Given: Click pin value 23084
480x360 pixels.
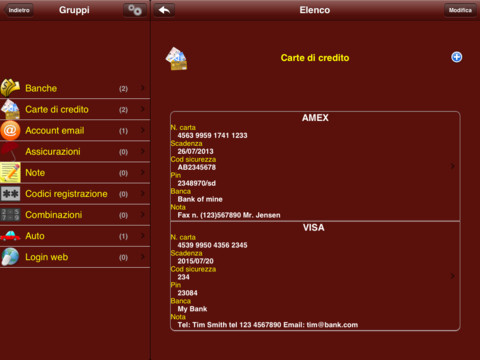Looking at the screenshot, I should click(x=187, y=293).
